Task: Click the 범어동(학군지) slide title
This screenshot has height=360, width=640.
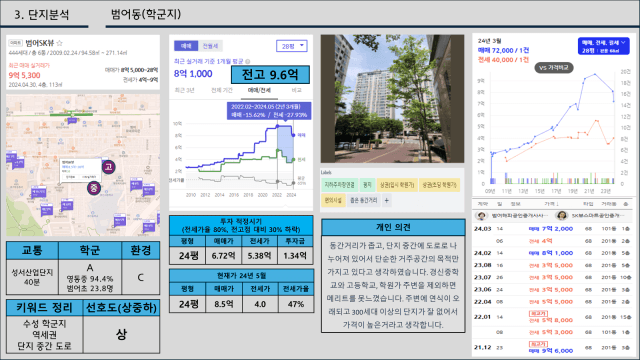Action: point(146,14)
